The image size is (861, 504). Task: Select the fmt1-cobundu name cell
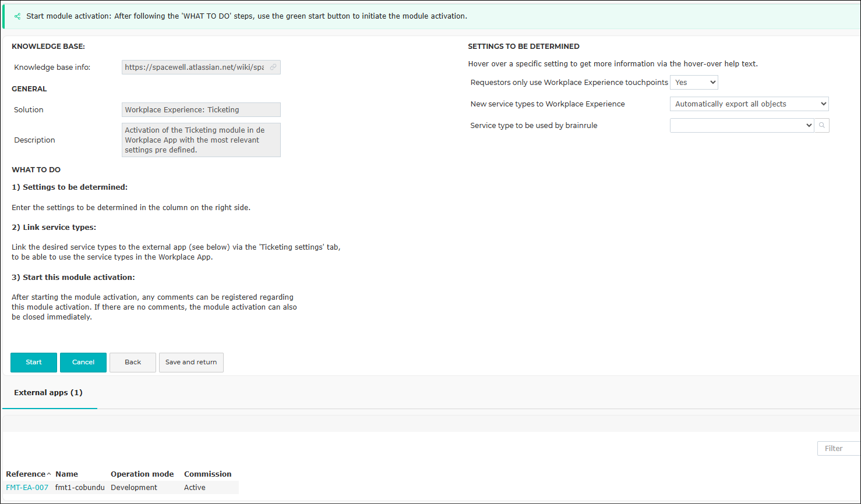click(x=80, y=488)
